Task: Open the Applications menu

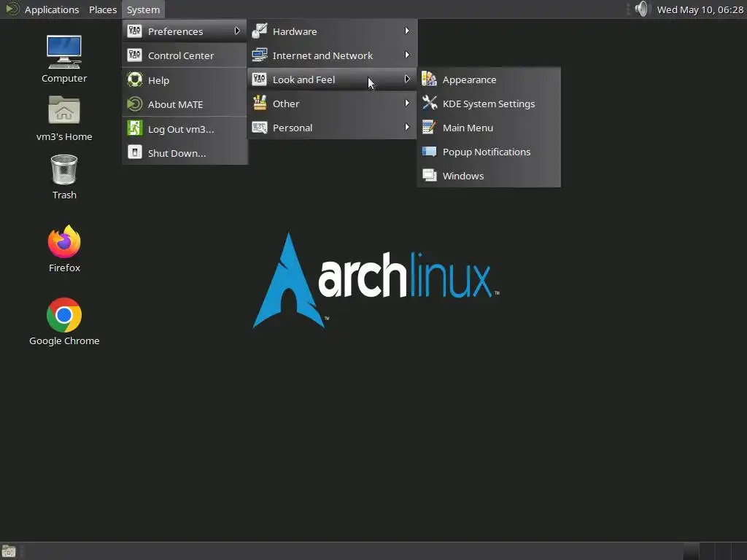Action: pyautogui.click(x=52, y=9)
